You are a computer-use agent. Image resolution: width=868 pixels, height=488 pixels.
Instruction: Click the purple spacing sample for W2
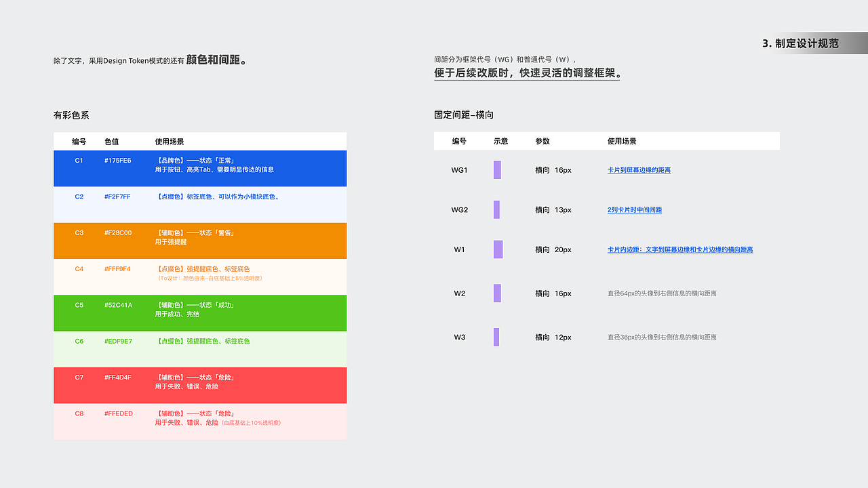pos(497,293)
